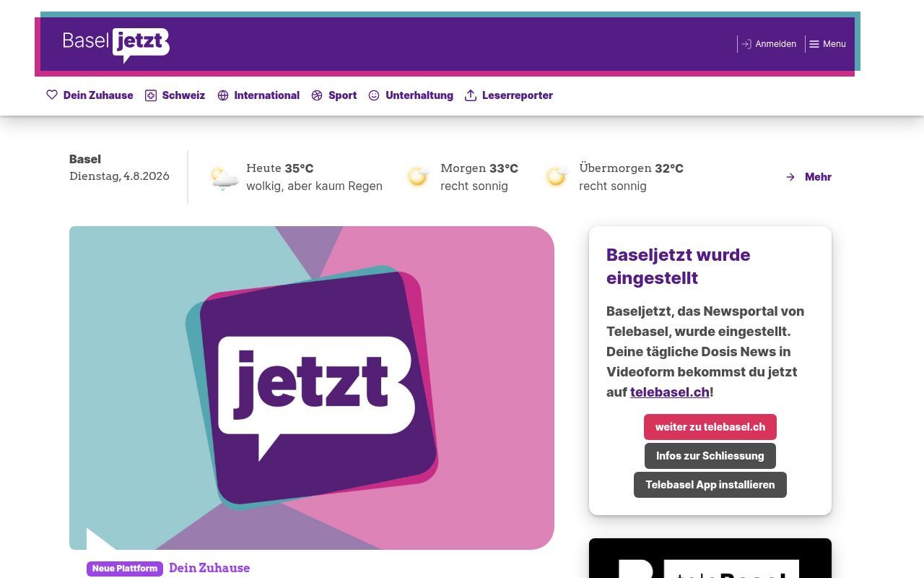Click the ball icon for Sport

(317, 95)
